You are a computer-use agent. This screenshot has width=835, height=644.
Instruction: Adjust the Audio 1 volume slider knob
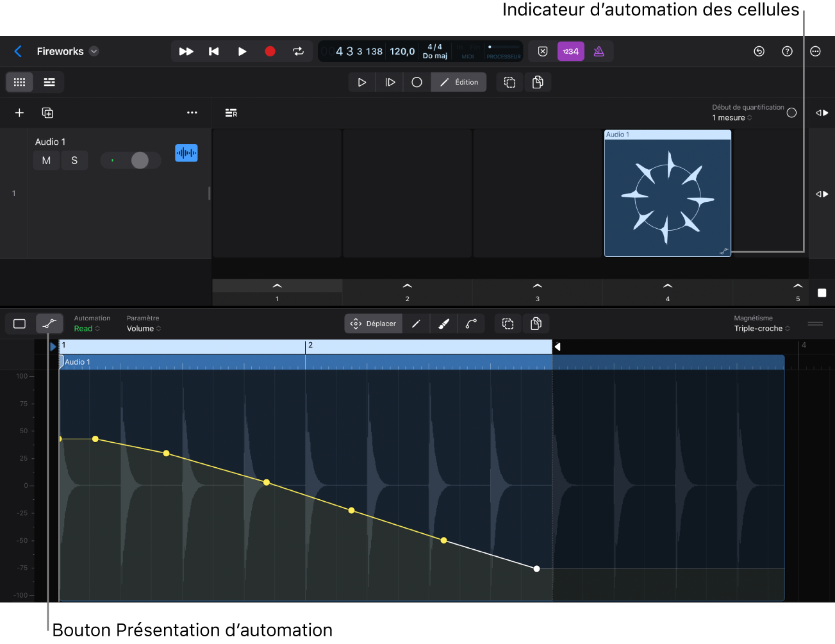click(140, 160)
